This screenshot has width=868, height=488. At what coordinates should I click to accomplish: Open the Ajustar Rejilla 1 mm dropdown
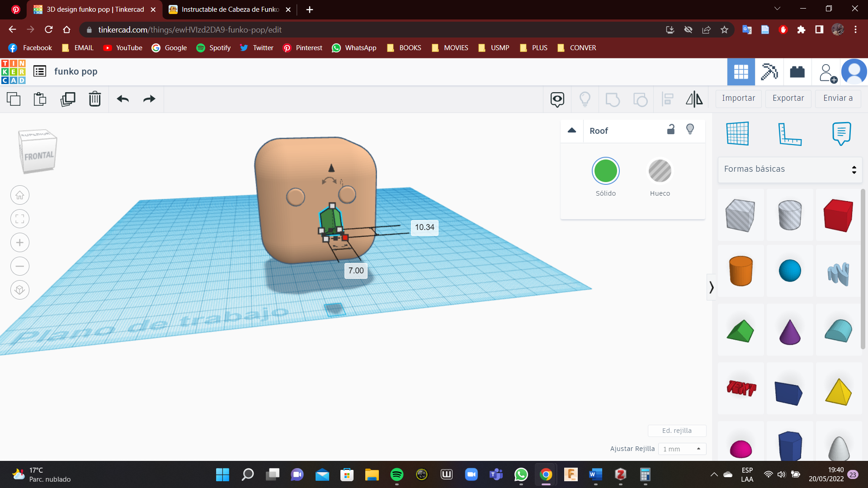point(682,449)
